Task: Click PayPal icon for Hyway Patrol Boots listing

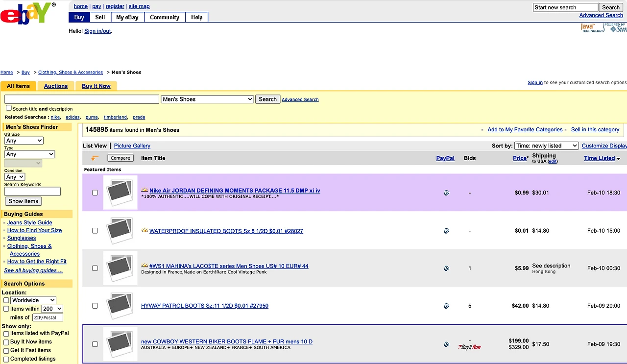Action: 446,306
